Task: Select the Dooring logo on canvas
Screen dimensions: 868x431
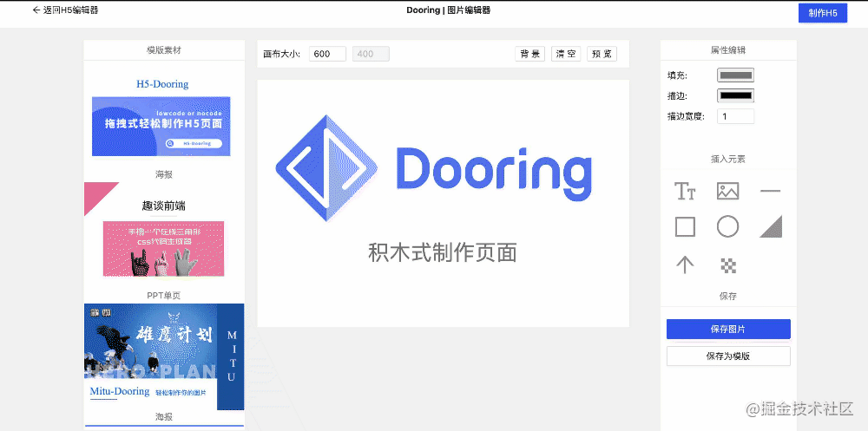Action: (433, 168)
